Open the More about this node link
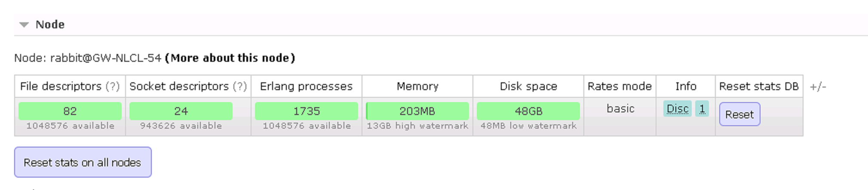The height and width of the screenshot is (190, 868). (x=230, y=58)
